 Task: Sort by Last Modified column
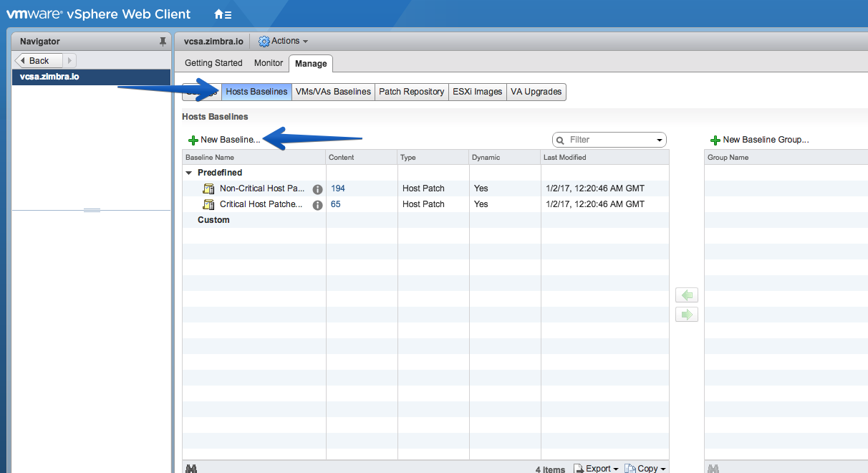tap(605, 157)
